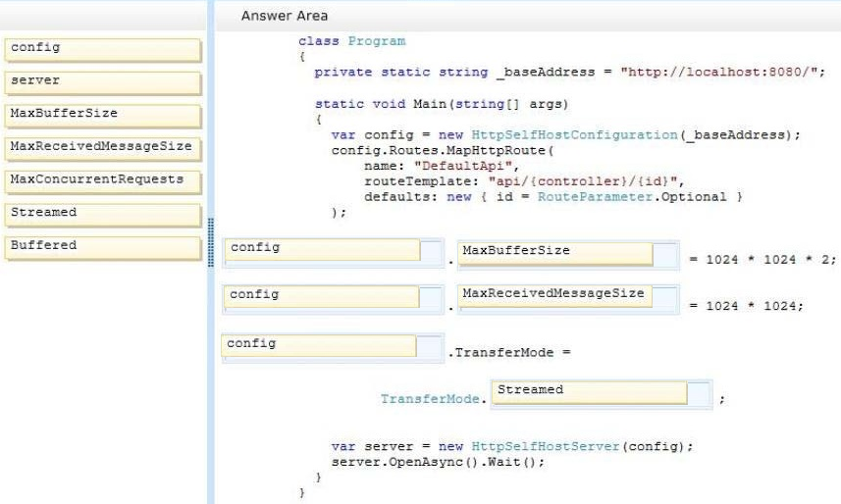This screenshot has width=841, height=504.
Task: Click config.Routes.MapHttpRoute code line
Action: 443,151
